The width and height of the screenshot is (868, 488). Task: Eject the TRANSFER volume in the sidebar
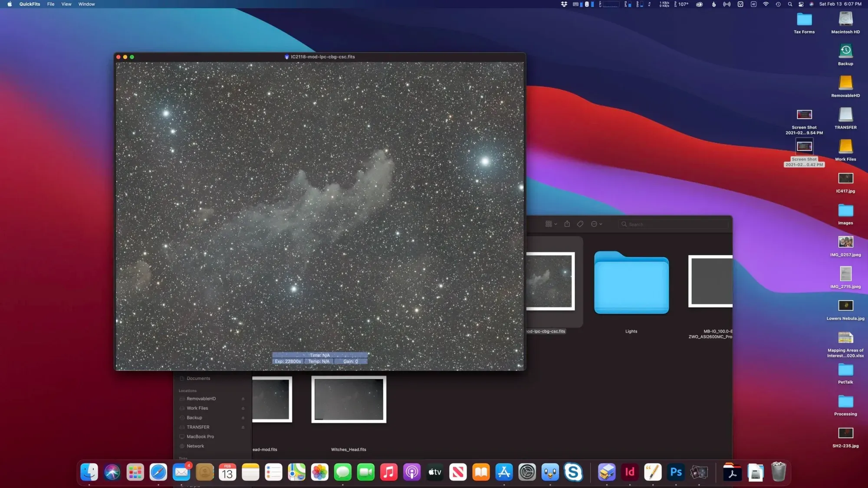(x=243, y=427)
